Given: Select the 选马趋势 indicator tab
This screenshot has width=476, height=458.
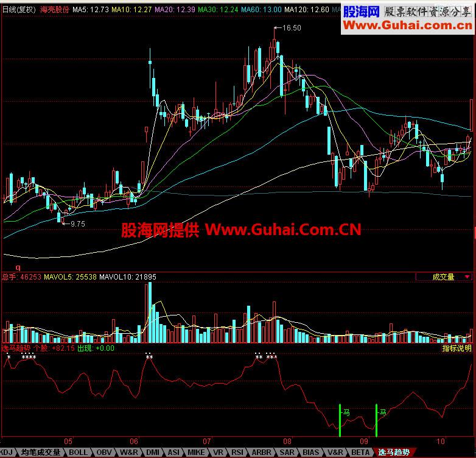Looking at the screenshot, I should (394, 452).
